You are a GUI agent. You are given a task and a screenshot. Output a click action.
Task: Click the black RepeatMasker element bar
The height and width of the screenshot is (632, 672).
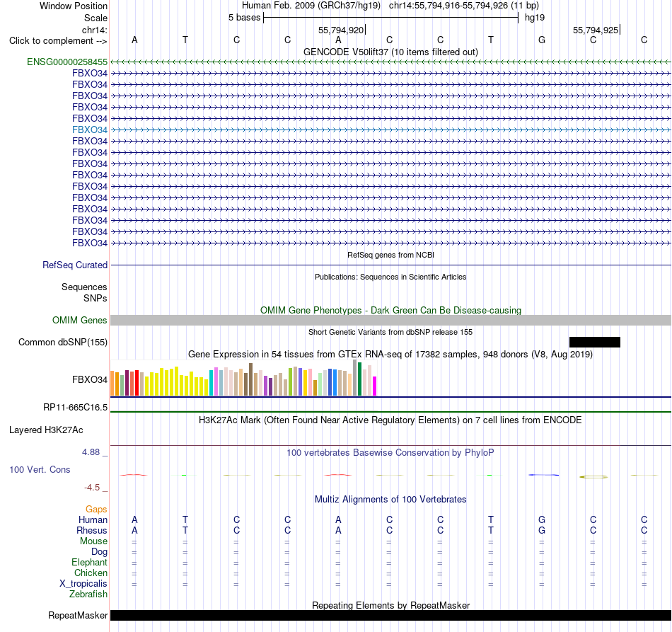click(x=390, y=615)
